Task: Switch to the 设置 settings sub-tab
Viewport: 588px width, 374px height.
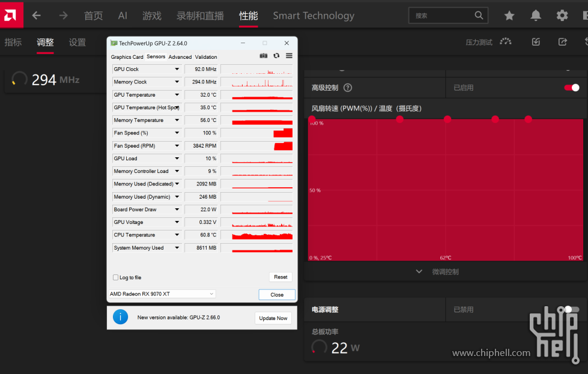Action: point(77,42)
